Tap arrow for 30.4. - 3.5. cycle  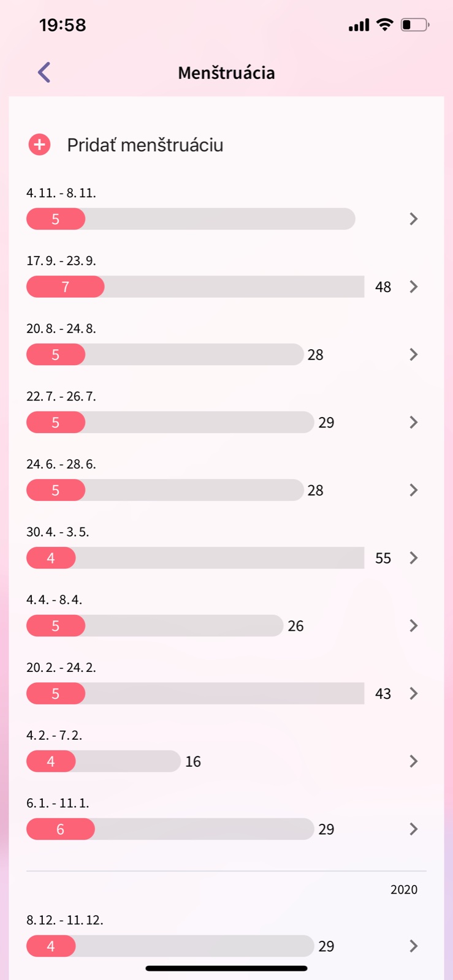pyautogui.click(x=414, y=558)
